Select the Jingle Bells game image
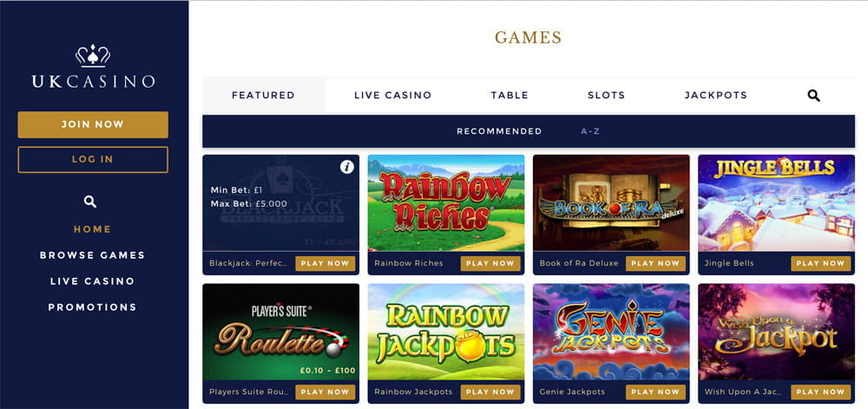Screen dimensions: 868x409 click(x=776, y=202)
